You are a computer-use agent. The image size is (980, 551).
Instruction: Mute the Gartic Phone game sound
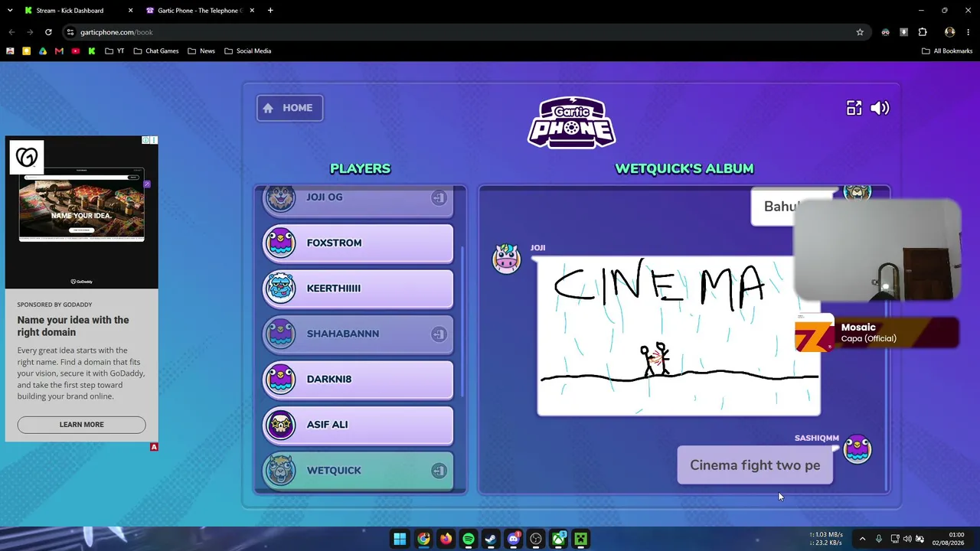880,108
